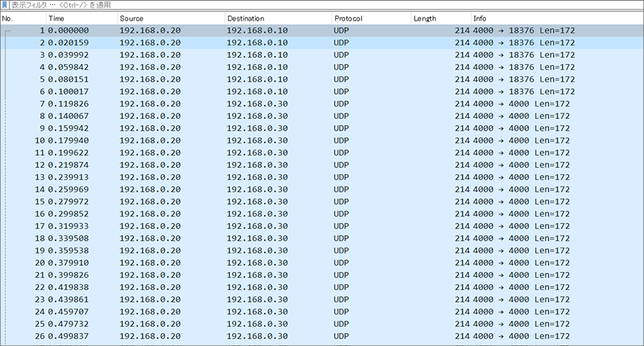Select packet 20 at time 0.379910
The image size is (644, 346).
click(322, 263)
